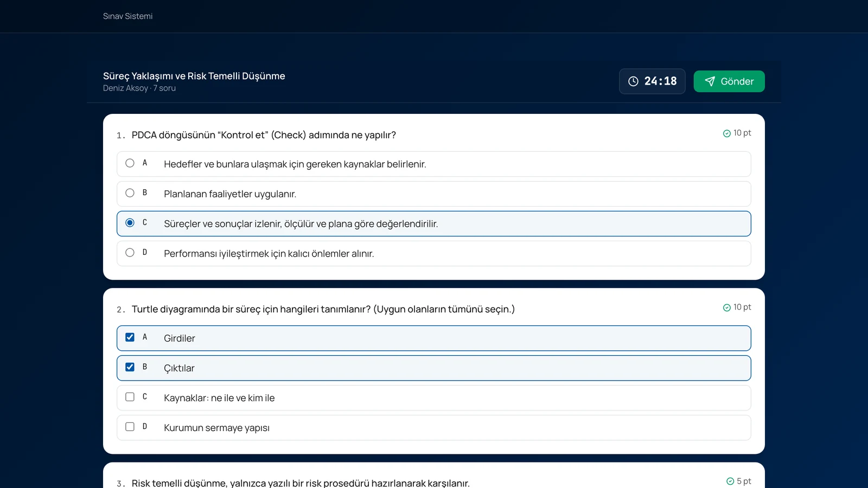Select radio option D, Performansı iyileştirmek
868x488 pixels.
click(130, 253)
